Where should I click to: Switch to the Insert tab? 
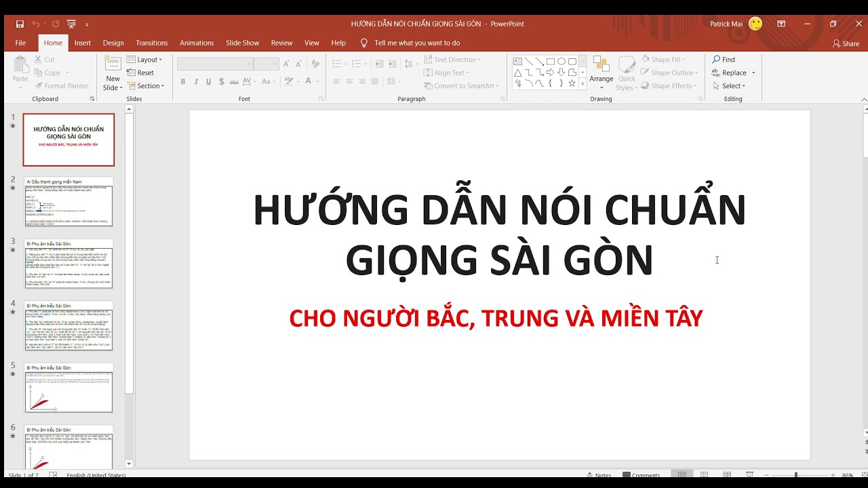point(83,43)
